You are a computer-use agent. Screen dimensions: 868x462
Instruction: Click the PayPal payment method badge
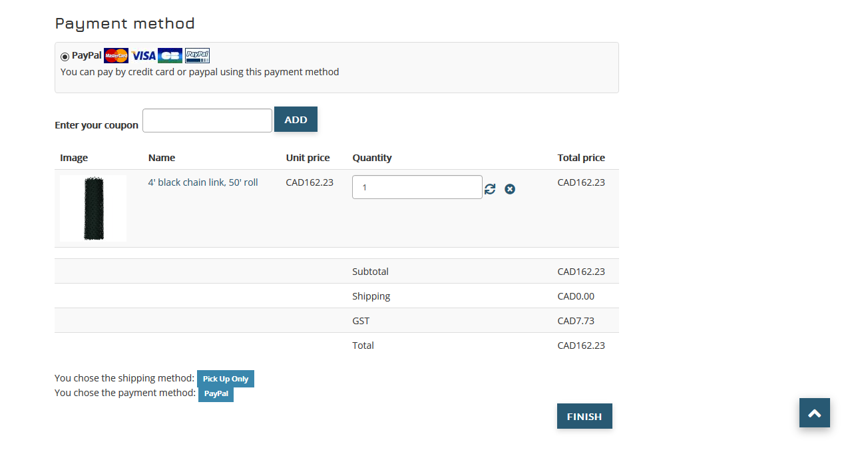pos(216,393)
